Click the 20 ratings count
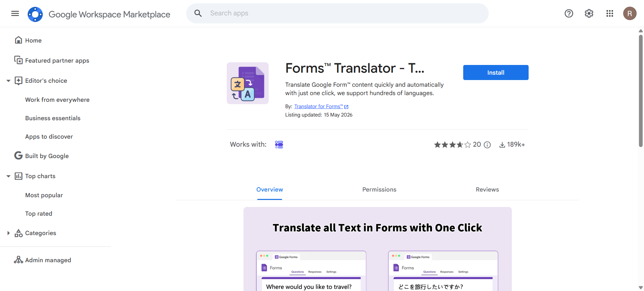644x291 pixels. point(477,144)
